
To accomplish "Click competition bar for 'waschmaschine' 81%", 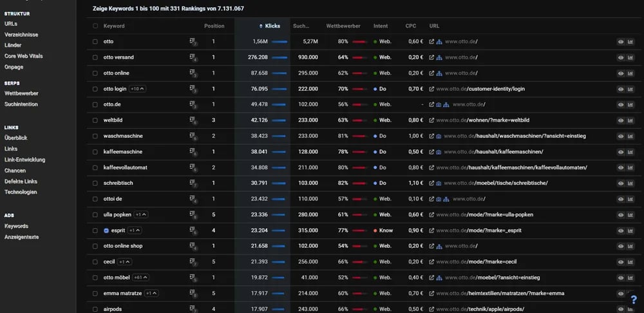I will coord(360,136).
